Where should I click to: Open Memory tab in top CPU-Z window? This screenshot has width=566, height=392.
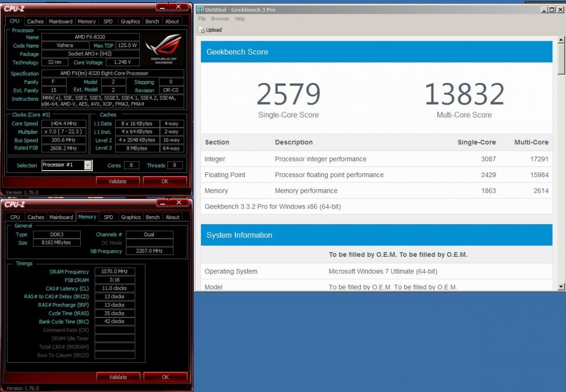click(x=87, y=21)
